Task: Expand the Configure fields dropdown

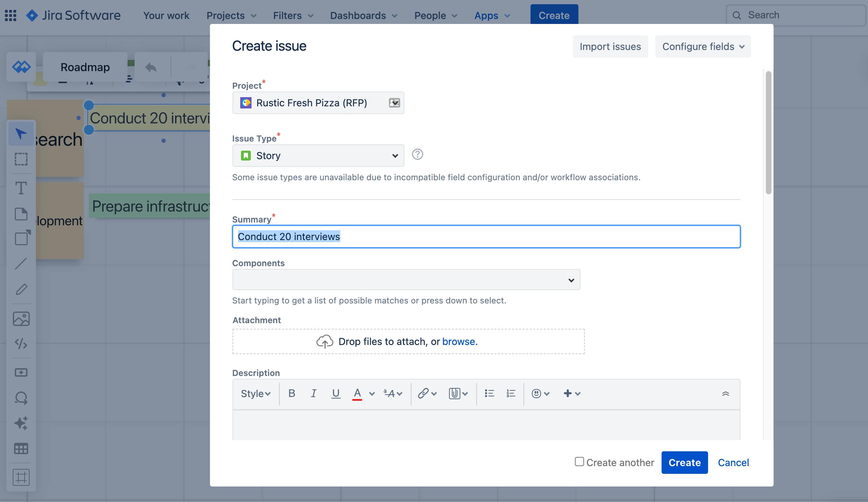Action: [x=703, y=46]
